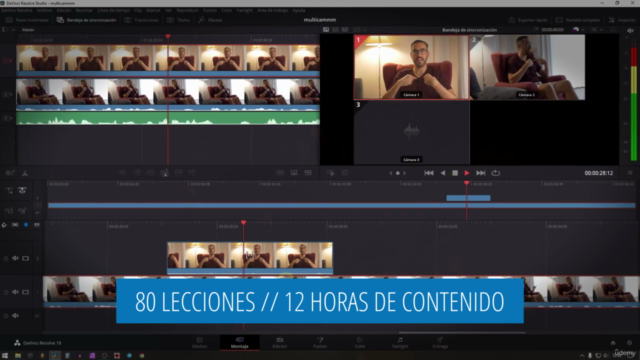Open Efectos panel

[210, 20]
